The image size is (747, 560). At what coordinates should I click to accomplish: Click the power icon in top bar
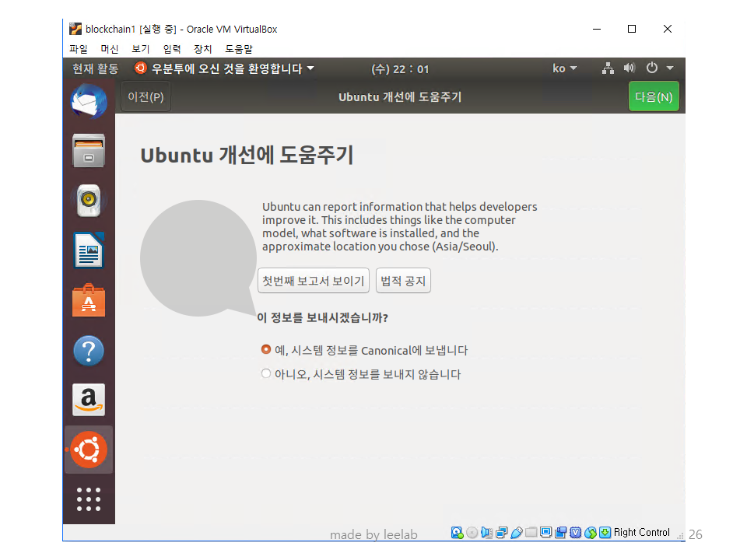click(x=652, y=68)
